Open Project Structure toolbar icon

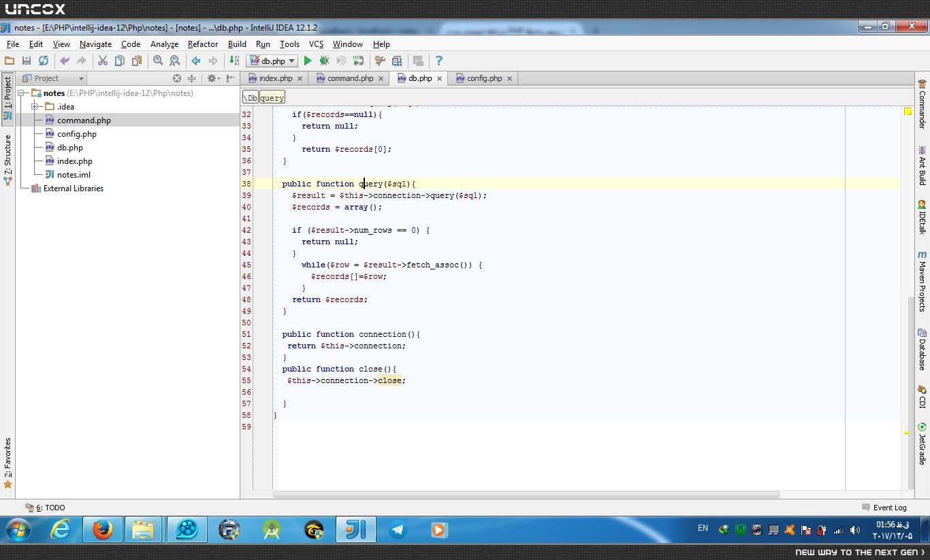[x=397, y=61]
